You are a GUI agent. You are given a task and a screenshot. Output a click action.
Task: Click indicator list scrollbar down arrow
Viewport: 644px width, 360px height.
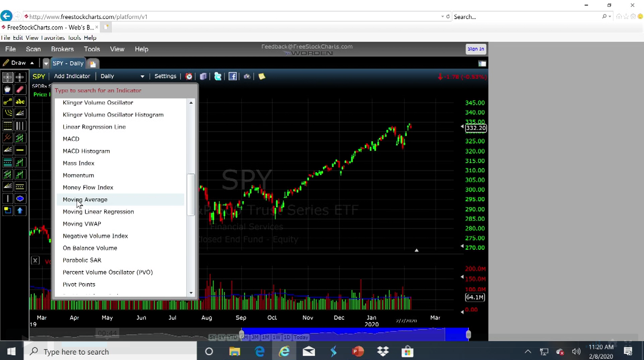click(x=191, y=293)
